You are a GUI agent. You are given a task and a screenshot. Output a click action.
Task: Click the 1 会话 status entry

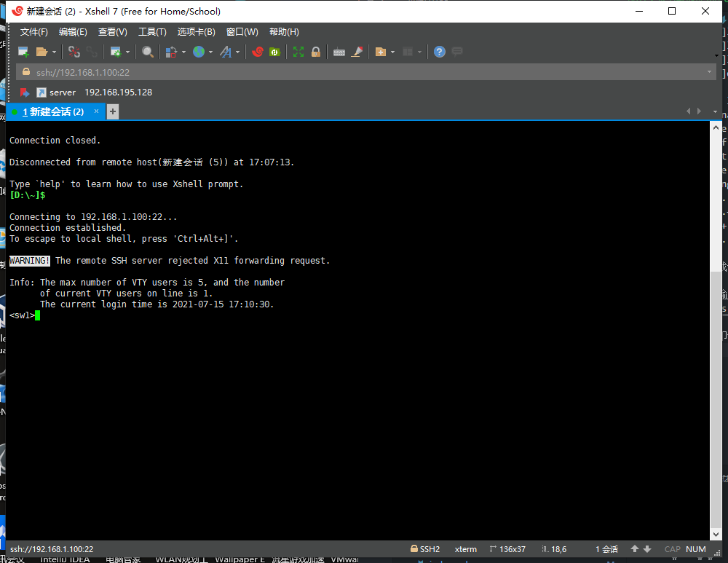tap(607, 549)
